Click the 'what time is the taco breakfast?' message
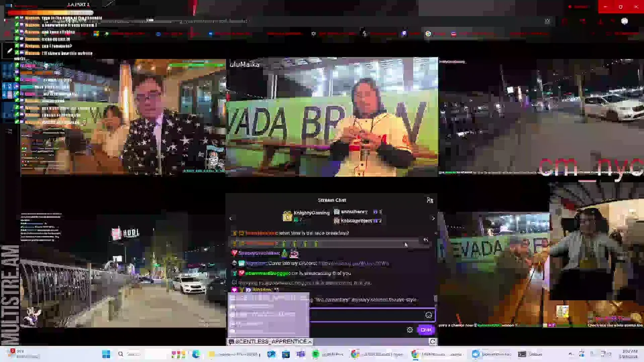 pyautogui.click(x=313, y=233)
